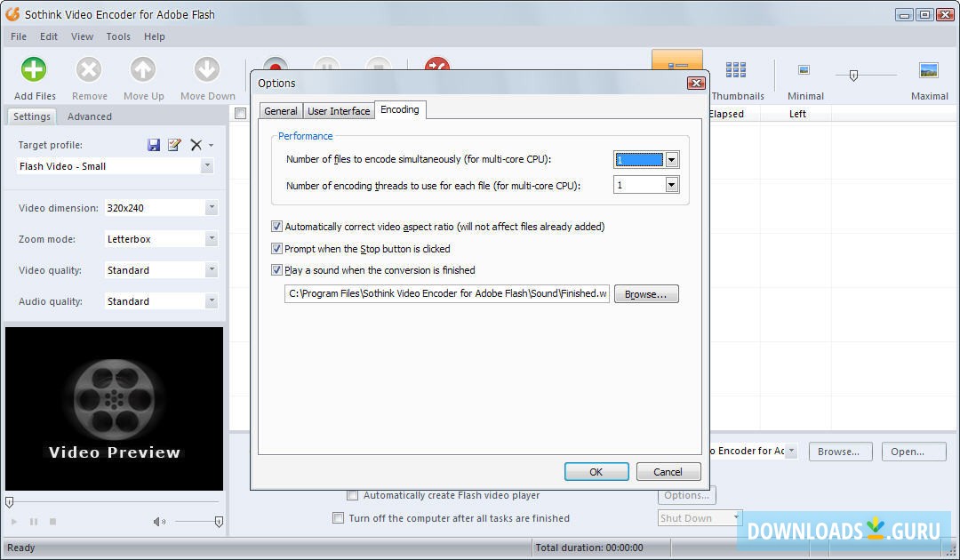Image resolution: width=960 pixels, height=560 pixels.
Task: Open the File menu
Action: 19,36
